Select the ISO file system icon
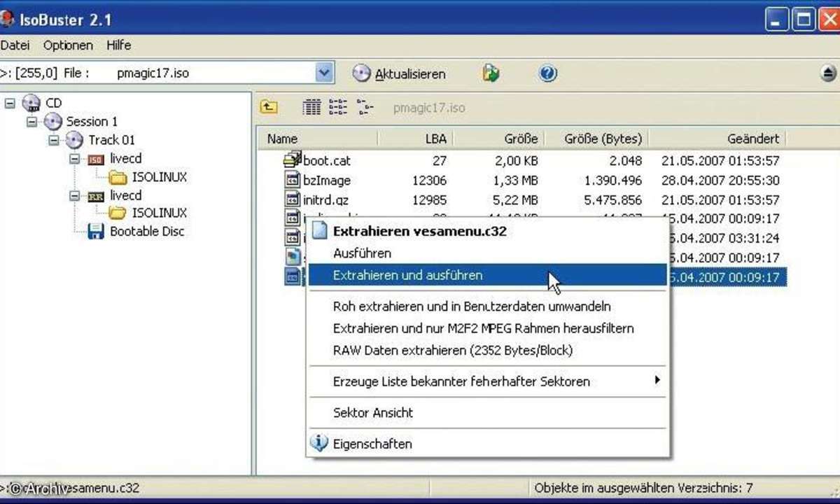The image size is (840, 504). click(x=96, y=160)
